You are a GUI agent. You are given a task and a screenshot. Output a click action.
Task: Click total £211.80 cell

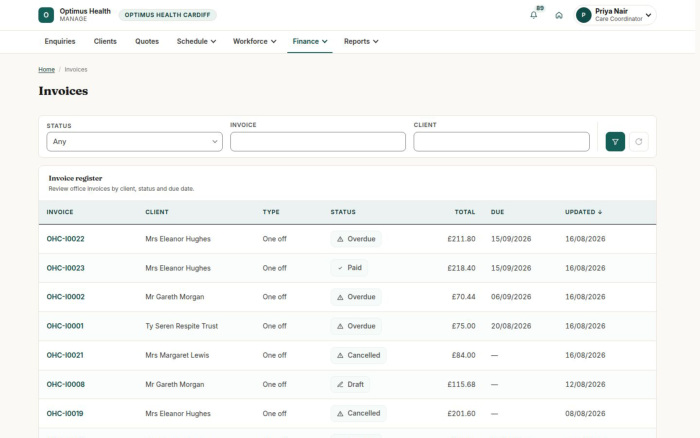pos(461,239)
